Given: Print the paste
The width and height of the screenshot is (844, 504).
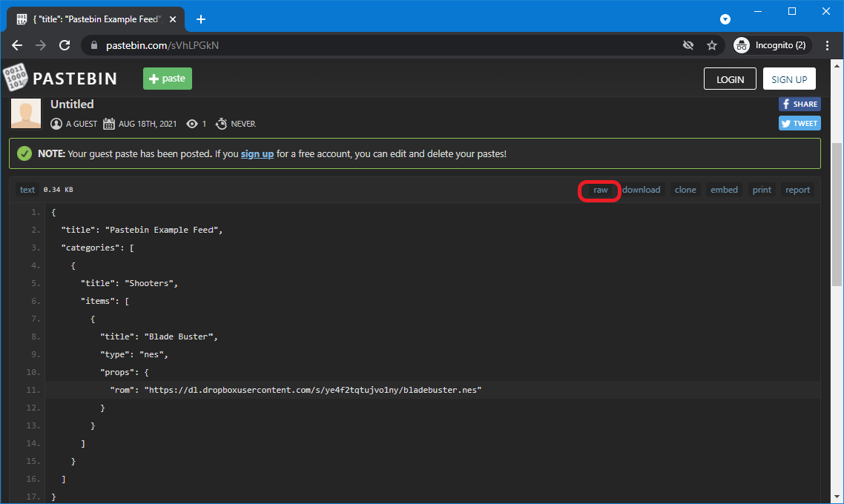Looking at the screenshot, I should tap(762, 190).
